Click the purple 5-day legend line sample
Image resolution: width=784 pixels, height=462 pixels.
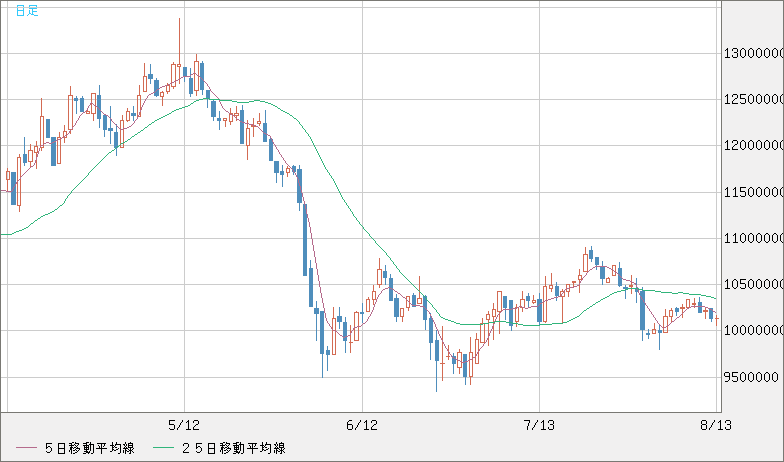point(26,448)
